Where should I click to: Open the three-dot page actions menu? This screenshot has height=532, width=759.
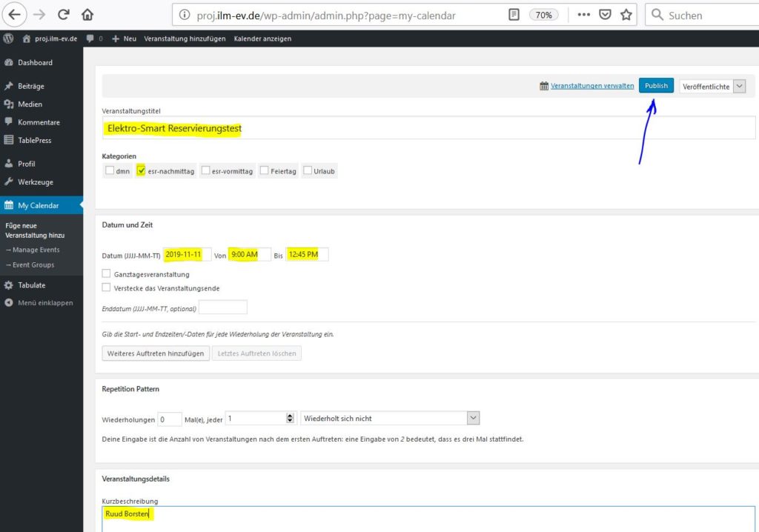583,15
